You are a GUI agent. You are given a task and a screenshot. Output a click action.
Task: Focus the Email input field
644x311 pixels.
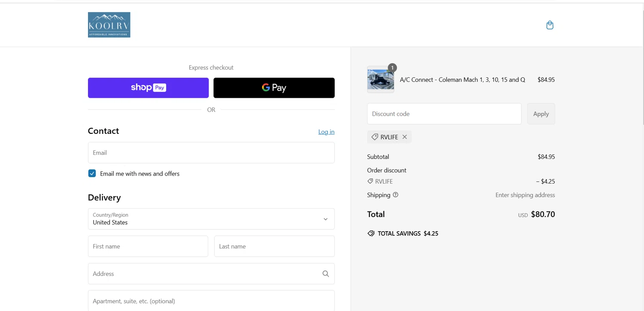coord(211,153)
